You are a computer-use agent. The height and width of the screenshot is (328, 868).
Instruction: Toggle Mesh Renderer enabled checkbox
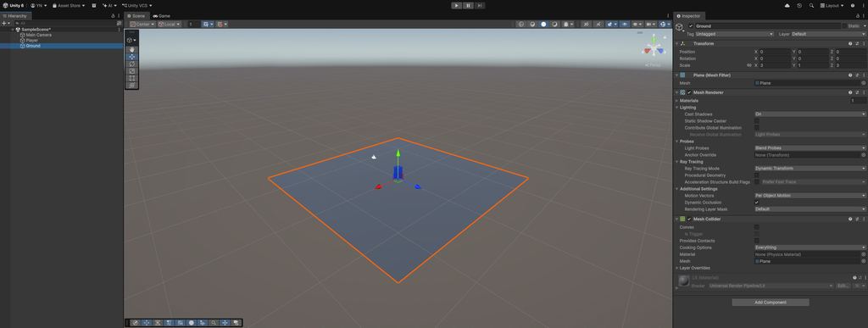689,92
